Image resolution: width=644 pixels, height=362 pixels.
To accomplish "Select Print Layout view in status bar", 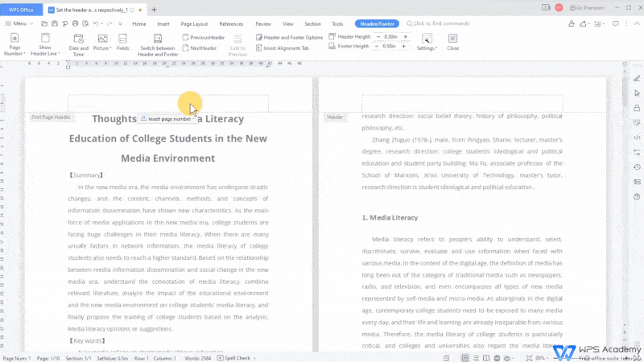I will (465, 358).
